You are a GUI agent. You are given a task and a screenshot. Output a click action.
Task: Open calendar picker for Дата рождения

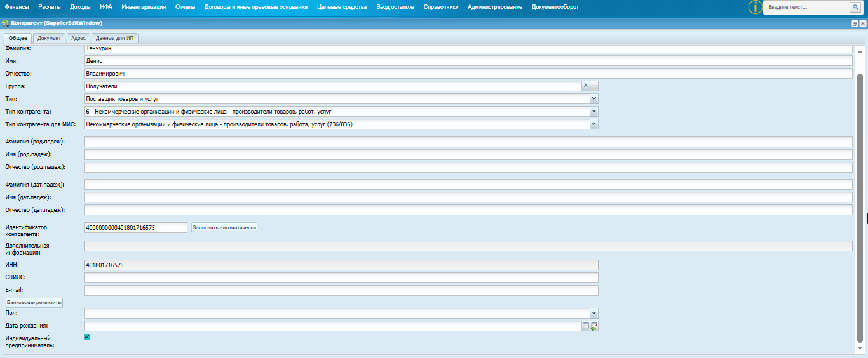[x=586, y=326]
